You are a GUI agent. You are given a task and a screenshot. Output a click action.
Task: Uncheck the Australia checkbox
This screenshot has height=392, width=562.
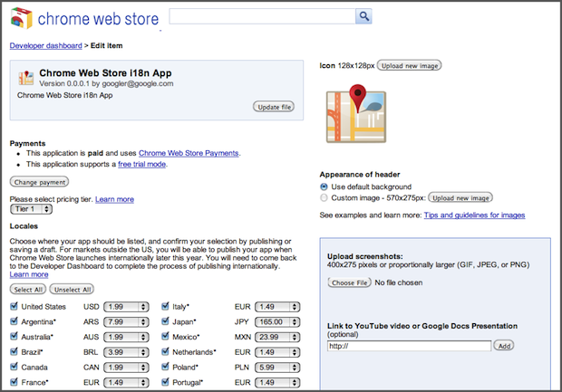14,336
